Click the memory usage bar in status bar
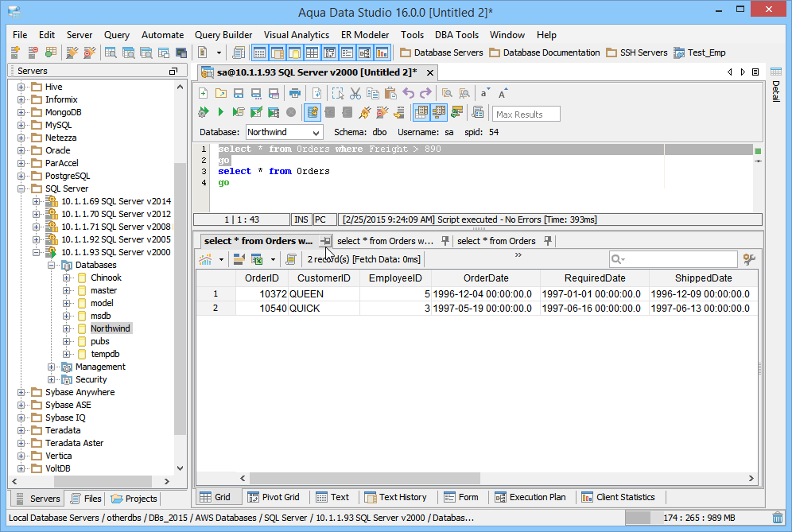 pos(697,518)
